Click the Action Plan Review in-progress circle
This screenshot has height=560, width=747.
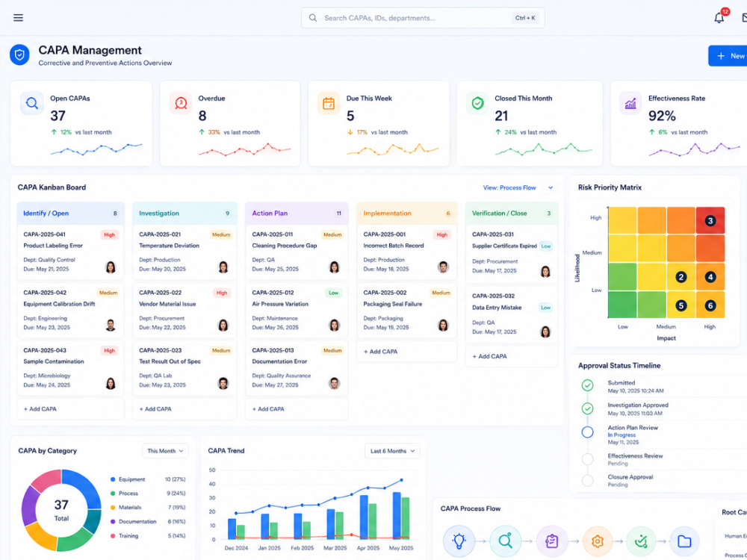pyautogui.click(x=587, y=432)
